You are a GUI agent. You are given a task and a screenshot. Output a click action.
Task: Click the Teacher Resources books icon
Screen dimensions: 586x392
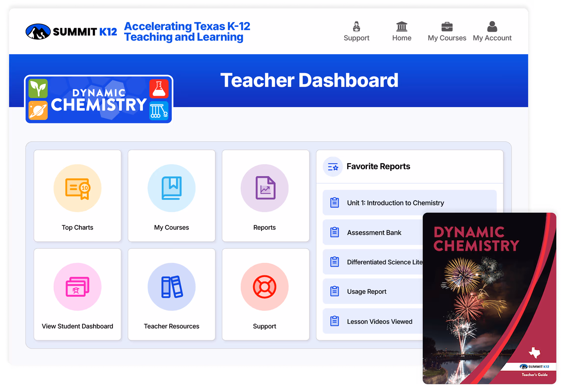171,287
